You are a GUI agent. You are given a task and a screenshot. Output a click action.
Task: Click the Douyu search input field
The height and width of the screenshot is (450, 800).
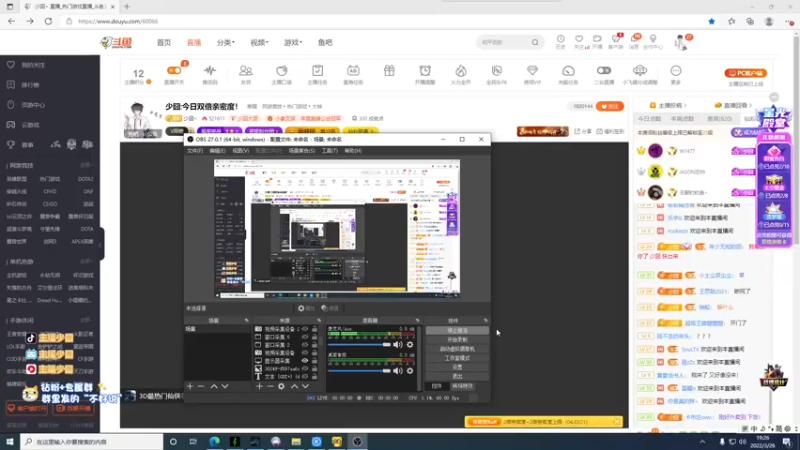504,42
